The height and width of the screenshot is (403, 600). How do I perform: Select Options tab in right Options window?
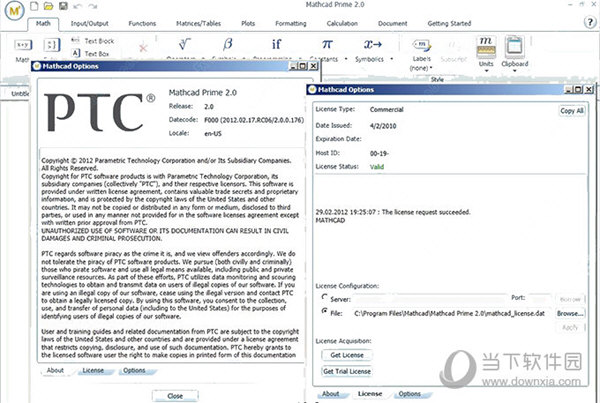409,393
